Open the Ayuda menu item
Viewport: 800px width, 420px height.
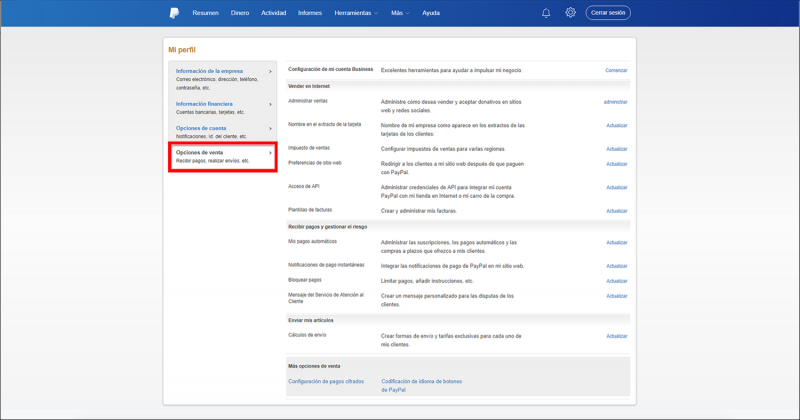(431, 13)
